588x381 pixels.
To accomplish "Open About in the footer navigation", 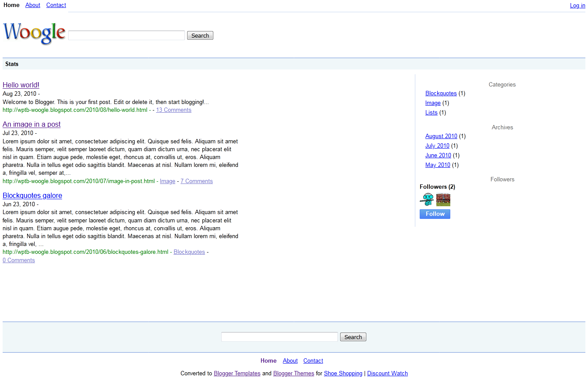I will tap(290, 361).
